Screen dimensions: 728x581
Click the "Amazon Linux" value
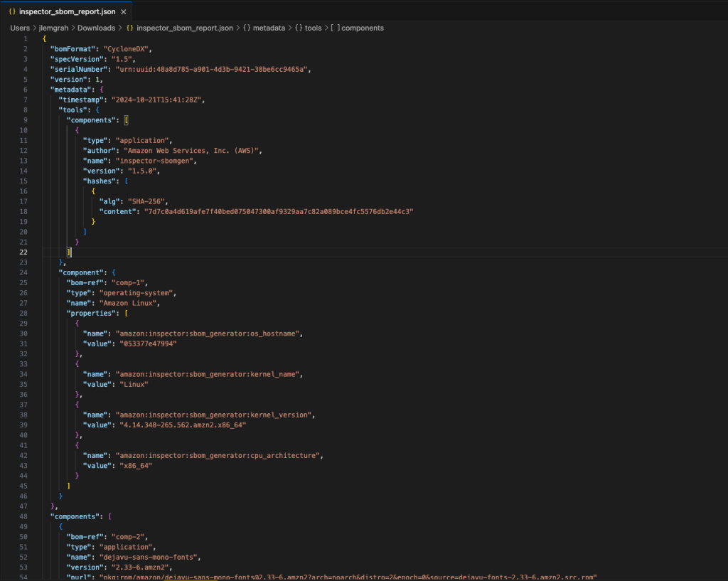pyautogui.click(x=128, y=303)
